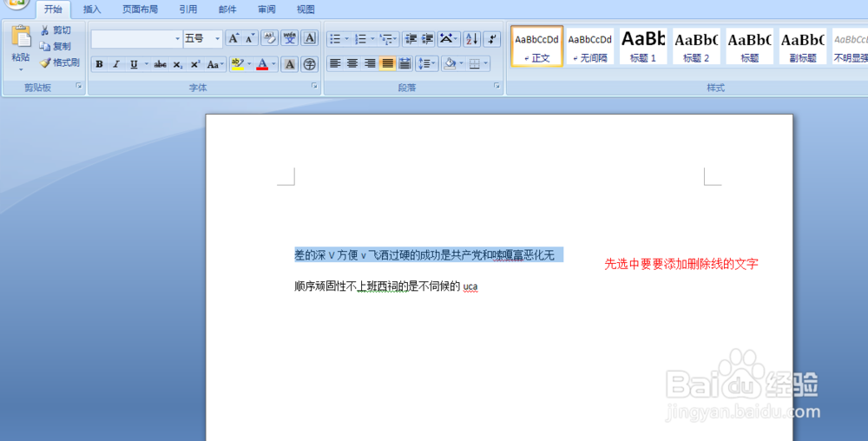Image resolution: width=868 pixels, height=441 pixels.
Task: Click the Multilevel list button
Action: [x=389, y=39]
